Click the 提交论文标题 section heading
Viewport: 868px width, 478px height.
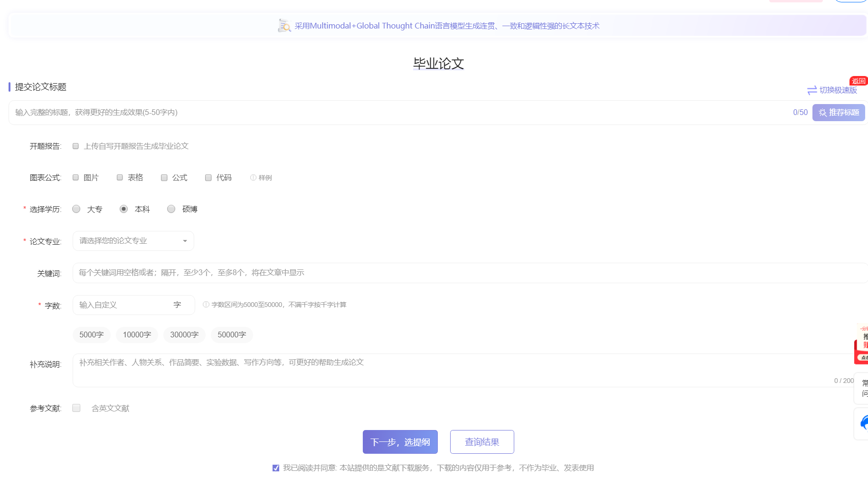point(41,87)
